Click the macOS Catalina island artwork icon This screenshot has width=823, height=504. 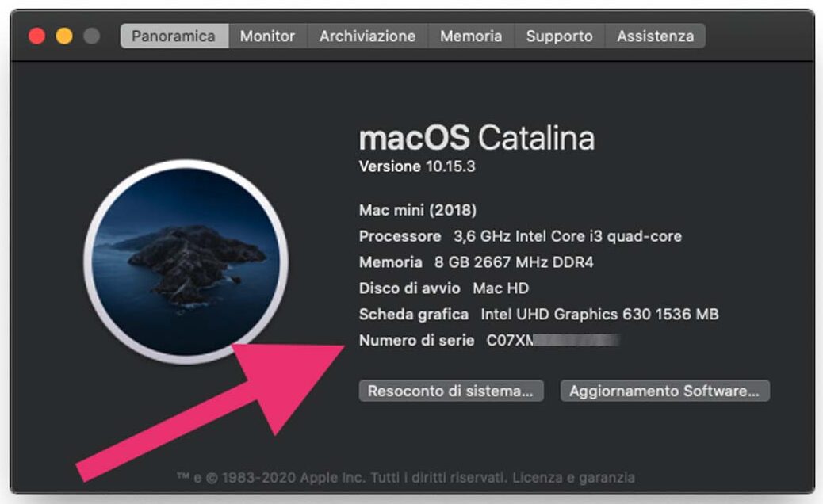(x=186, y=262)
